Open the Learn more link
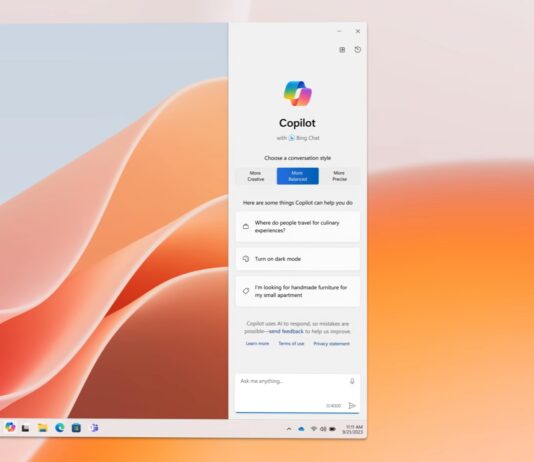Screen dimensions: 534x462 (257, 344)
